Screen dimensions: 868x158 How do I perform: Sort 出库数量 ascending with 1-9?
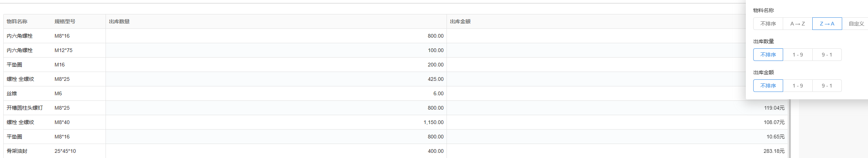[798, 55]
